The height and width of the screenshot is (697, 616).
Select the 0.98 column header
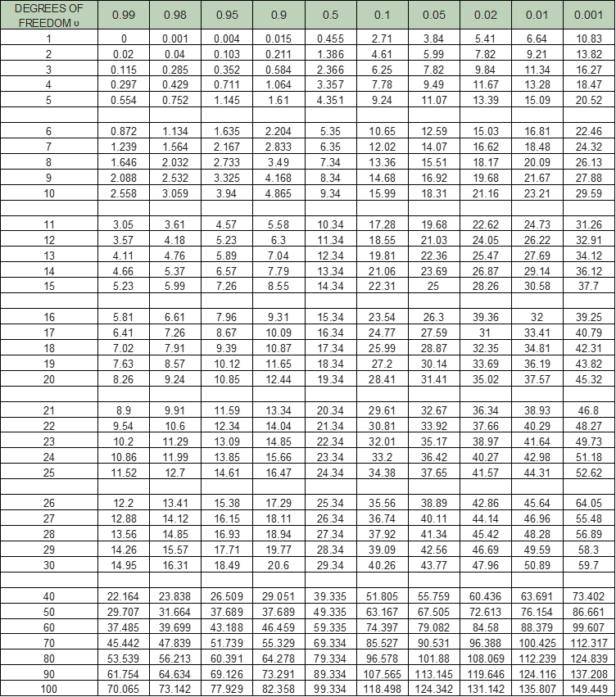(175, 15)
